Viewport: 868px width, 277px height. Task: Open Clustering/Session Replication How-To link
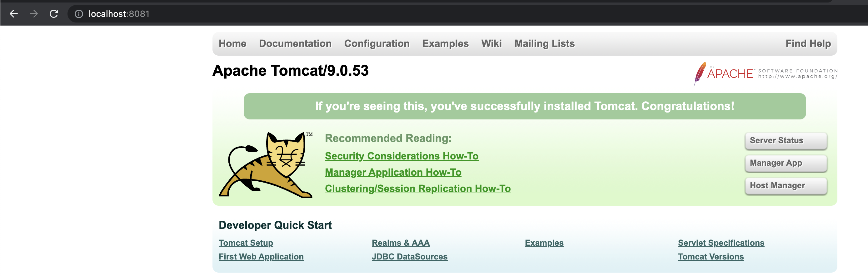[x=417, y=189]
